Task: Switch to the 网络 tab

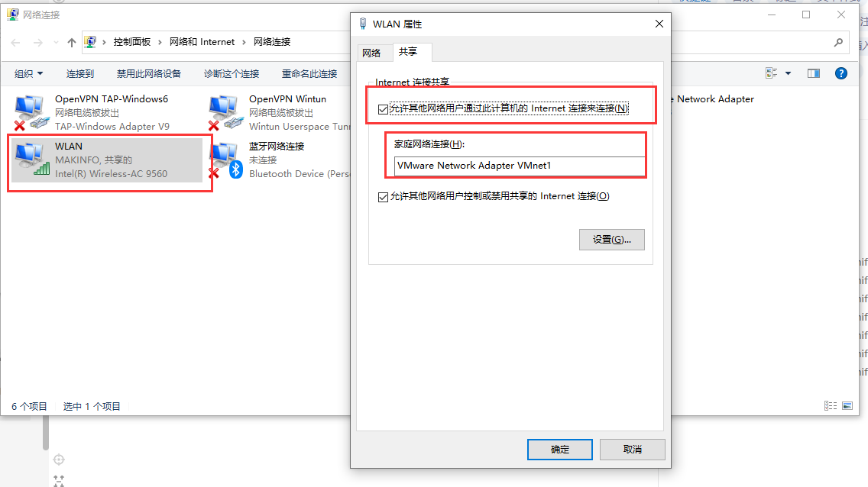Action: point(371,53)
